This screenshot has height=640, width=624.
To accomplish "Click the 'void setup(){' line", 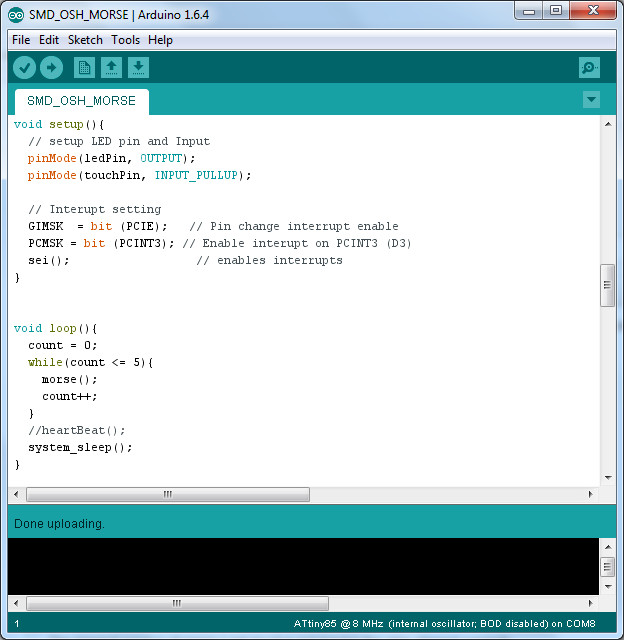I will pyautogui.click(x=59, y=124).
